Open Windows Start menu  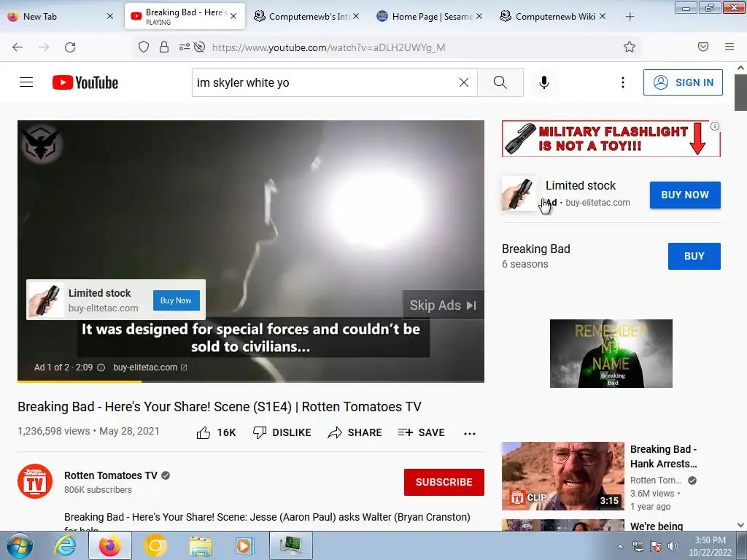[20, 545]
